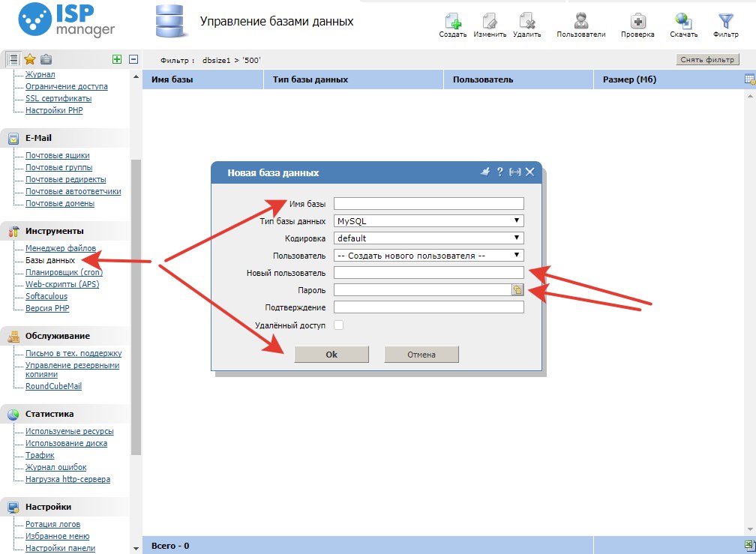756x554 pixels.
Task: Click the Снять фильтр button
Action: click(708, 60)
